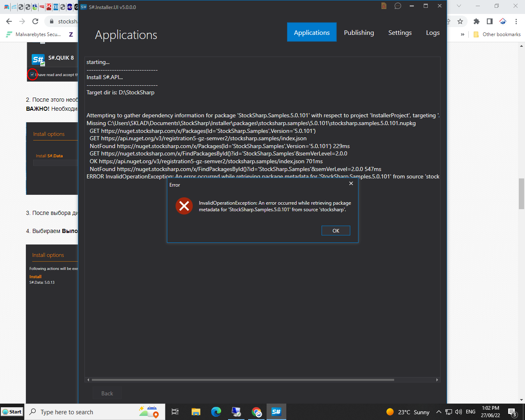Minimize the S#.Installer.UI window

[411, 6]
